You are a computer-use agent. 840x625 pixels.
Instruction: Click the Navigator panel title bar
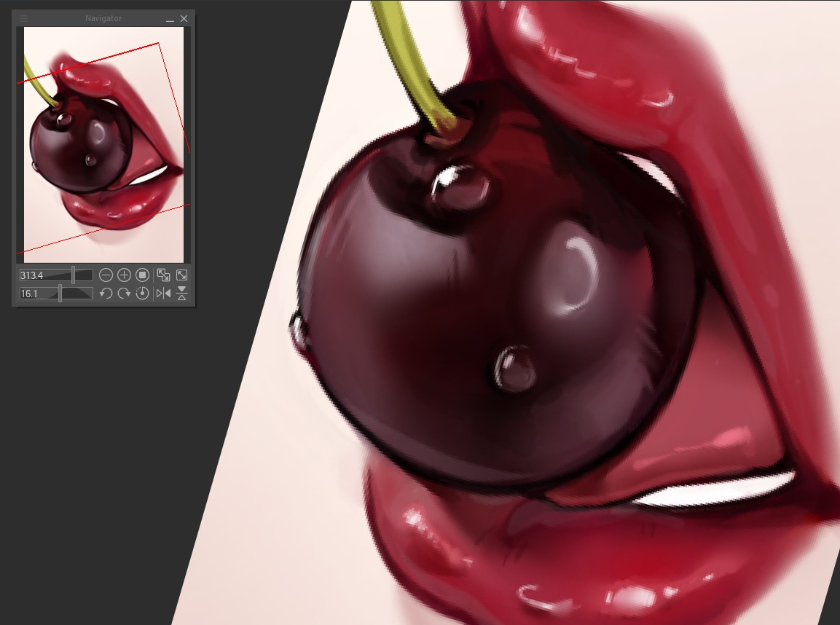103,18
